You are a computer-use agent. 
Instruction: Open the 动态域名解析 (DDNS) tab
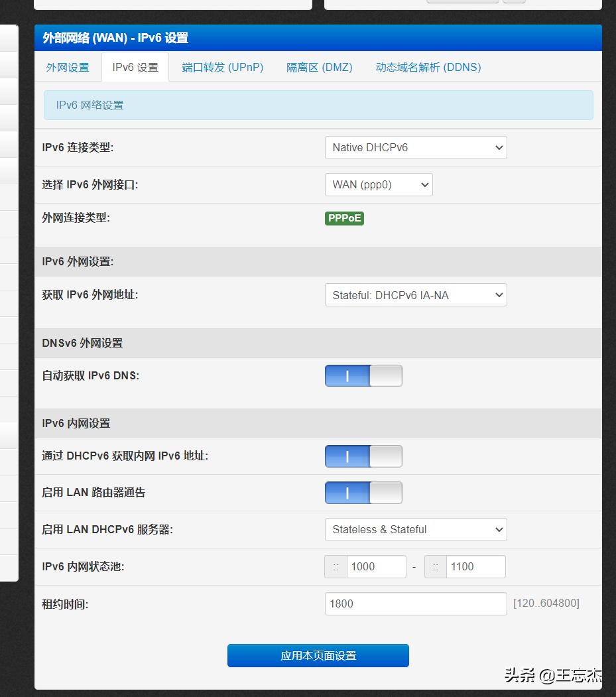point(428,66)
